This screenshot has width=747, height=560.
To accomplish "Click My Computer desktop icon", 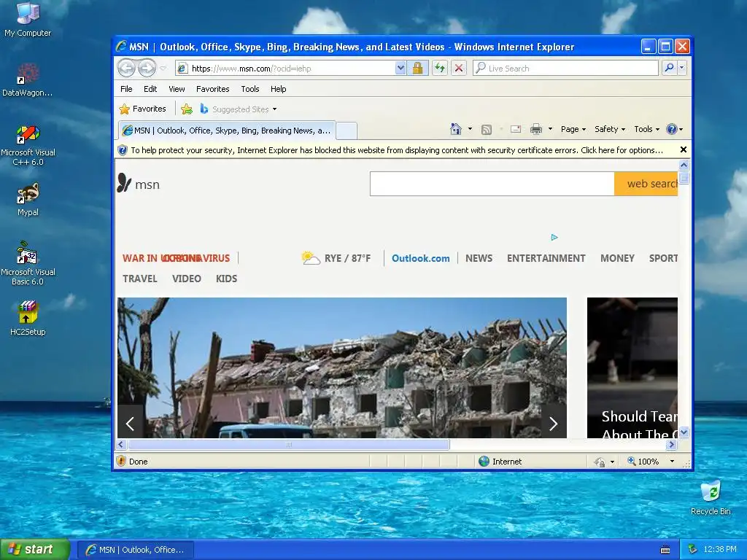I will coord(28,20).
